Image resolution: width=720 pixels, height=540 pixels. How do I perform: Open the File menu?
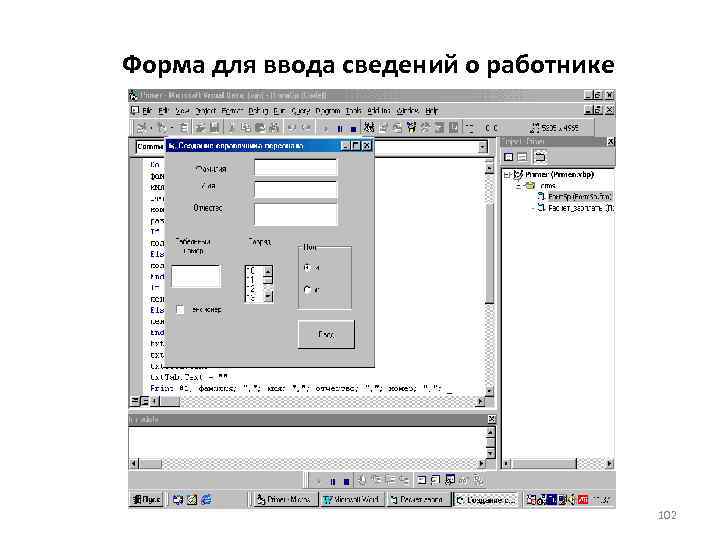147,111
